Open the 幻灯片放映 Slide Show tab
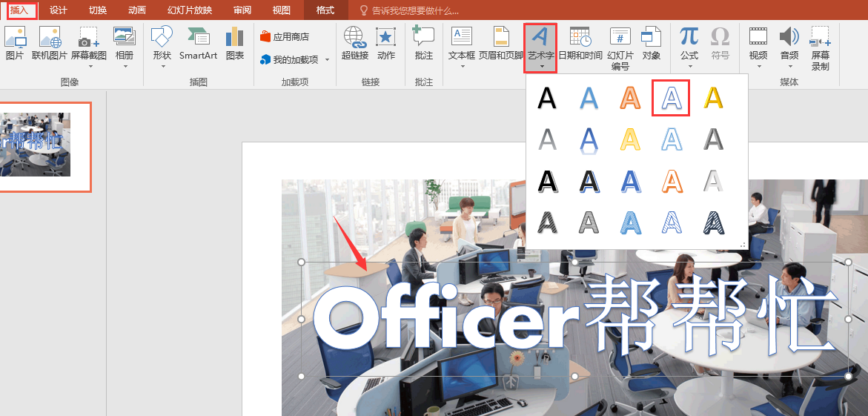This screenshot has height=416, width=868. 189,10
